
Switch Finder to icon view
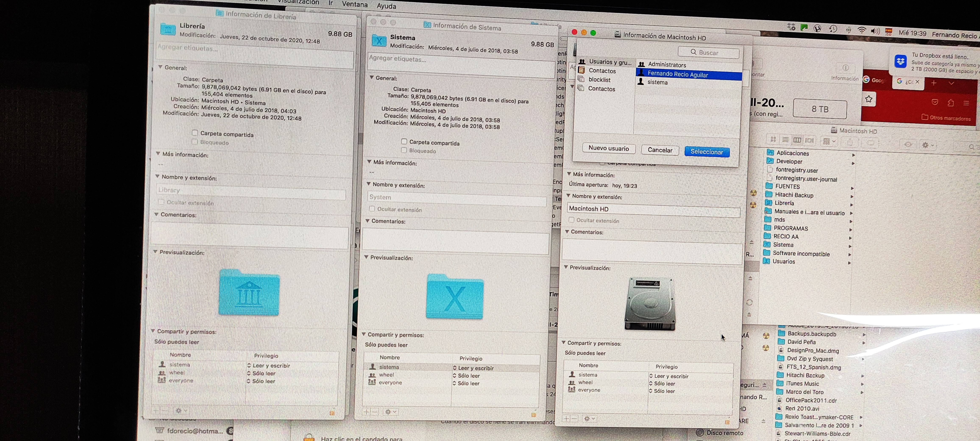(773, 140)
